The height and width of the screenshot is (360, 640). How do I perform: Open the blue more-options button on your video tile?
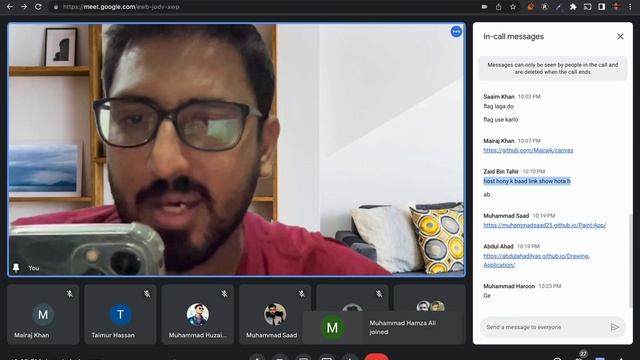tap(456, 31)
